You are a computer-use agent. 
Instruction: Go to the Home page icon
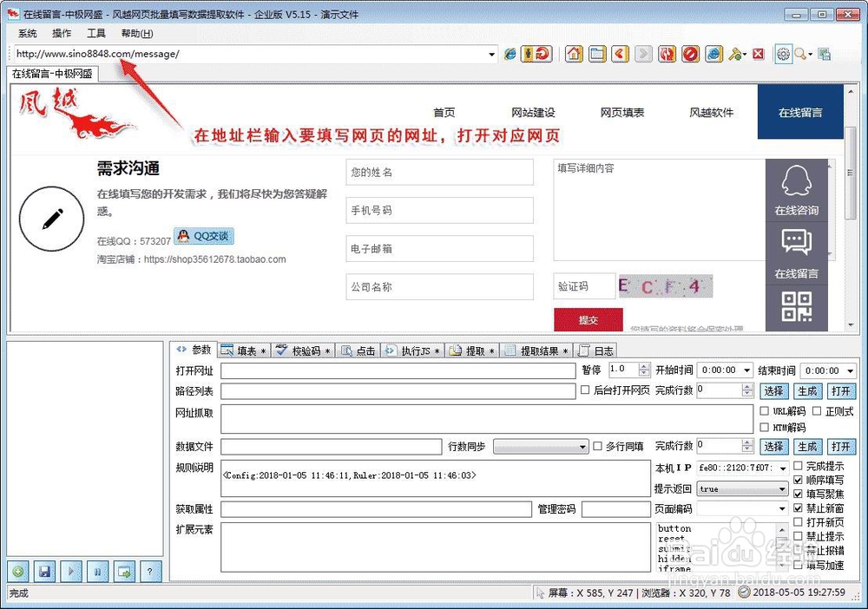(574, 54)
